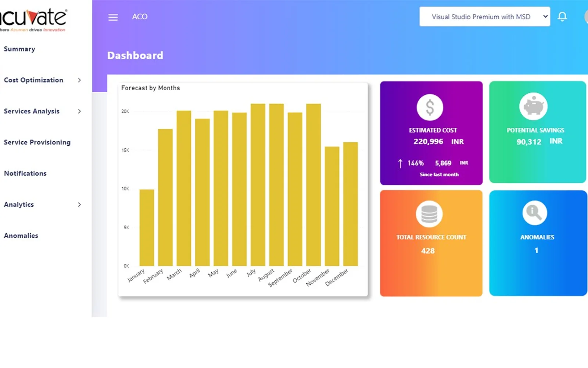Click the October bar in chart

pyautogui.click(x=313, y=185)
